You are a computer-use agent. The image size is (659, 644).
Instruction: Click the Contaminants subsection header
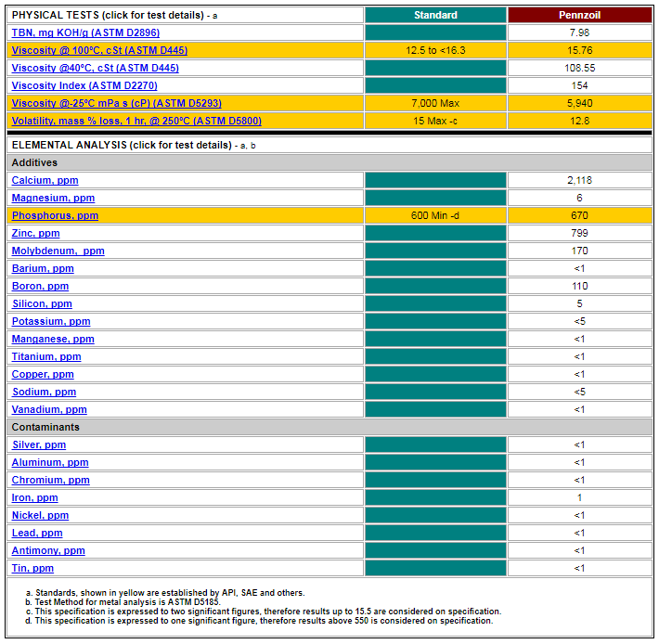(329, 427)
